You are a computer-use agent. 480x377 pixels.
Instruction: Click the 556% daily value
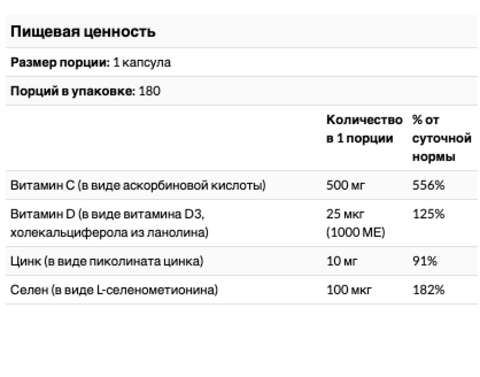(x=428, y=185)
